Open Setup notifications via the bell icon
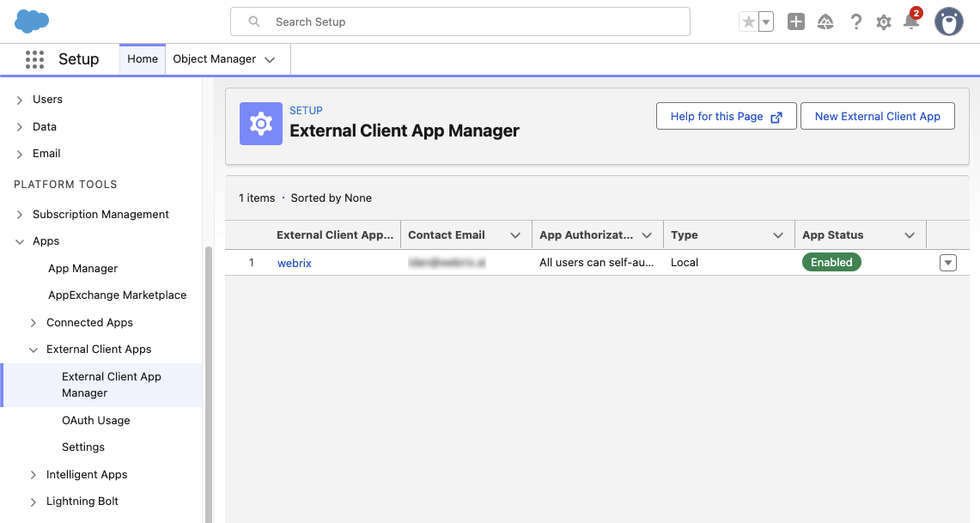This screenshot has width=980, height=523. 912,21
